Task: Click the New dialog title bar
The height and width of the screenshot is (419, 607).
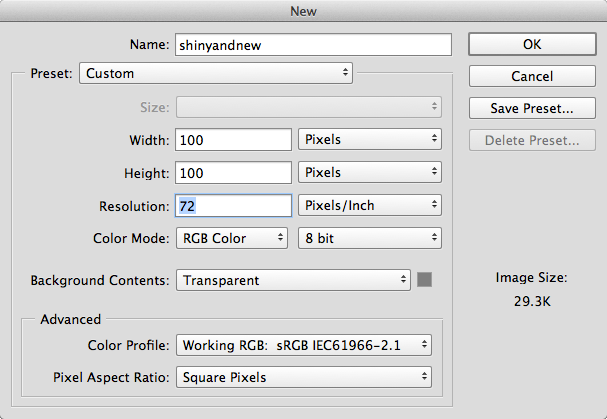Action: pos(303,12)
